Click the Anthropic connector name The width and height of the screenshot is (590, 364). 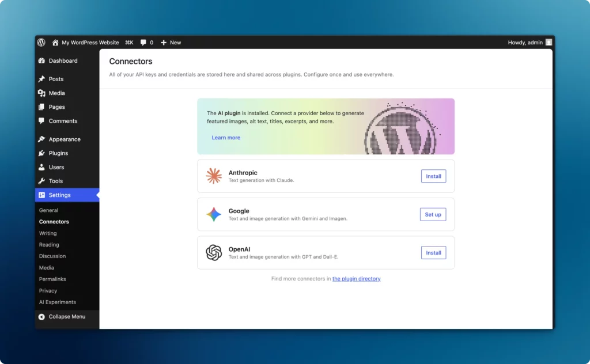click(243, 173)
